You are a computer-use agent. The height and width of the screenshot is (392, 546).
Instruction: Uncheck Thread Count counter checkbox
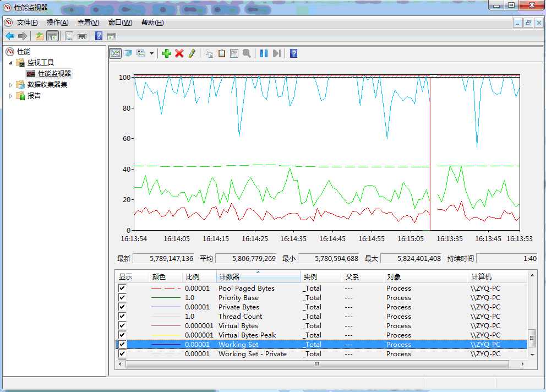tap(122, 317)
